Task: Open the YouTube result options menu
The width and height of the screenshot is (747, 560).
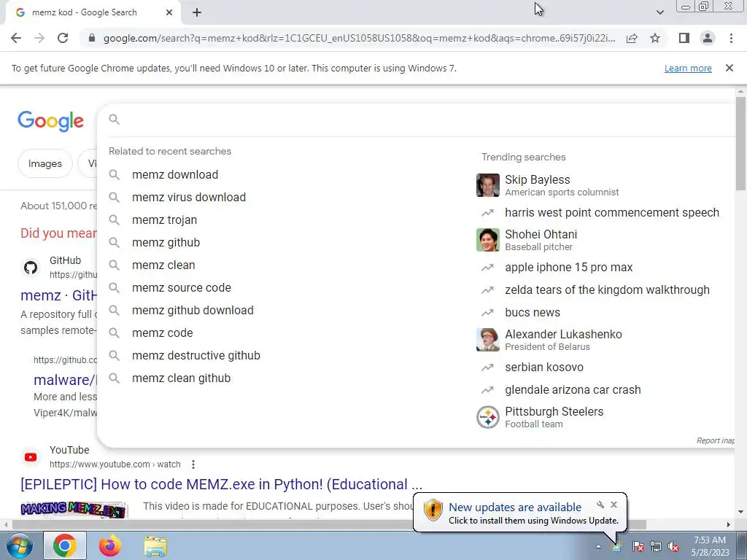Action: click(x=193, y=464)
